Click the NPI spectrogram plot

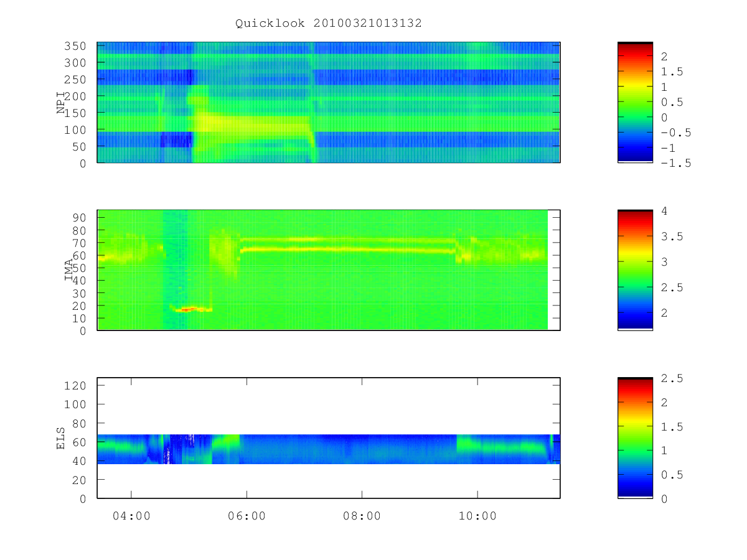(x=329, y=103)
